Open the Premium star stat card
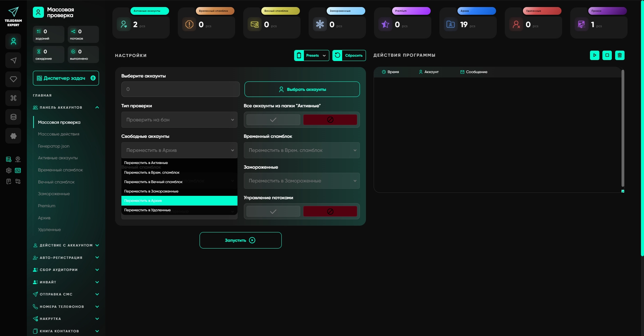Image resolution: width=644 pixels, height=336 pixels. pyautogui.click(x=402, y=23)
